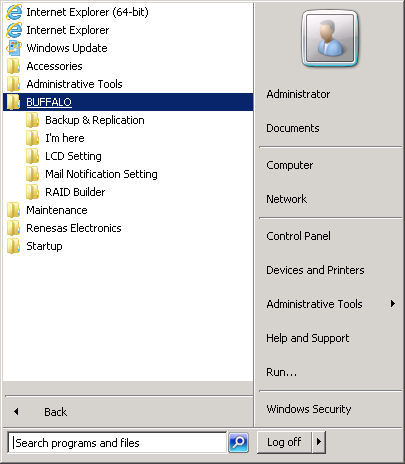The width and height of the screenshot is (405, 464).
Task: Expand Administrative Tools submenu arrow in right pane
Action: click(393, 304)
